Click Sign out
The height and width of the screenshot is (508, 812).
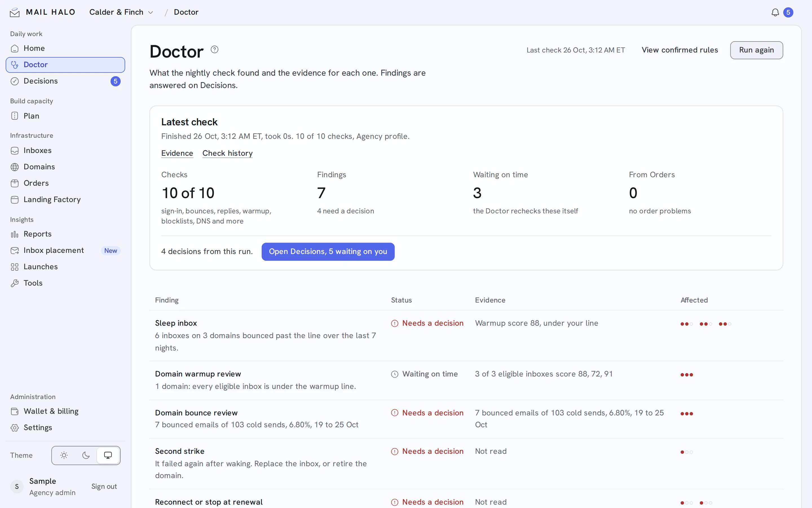104,487
